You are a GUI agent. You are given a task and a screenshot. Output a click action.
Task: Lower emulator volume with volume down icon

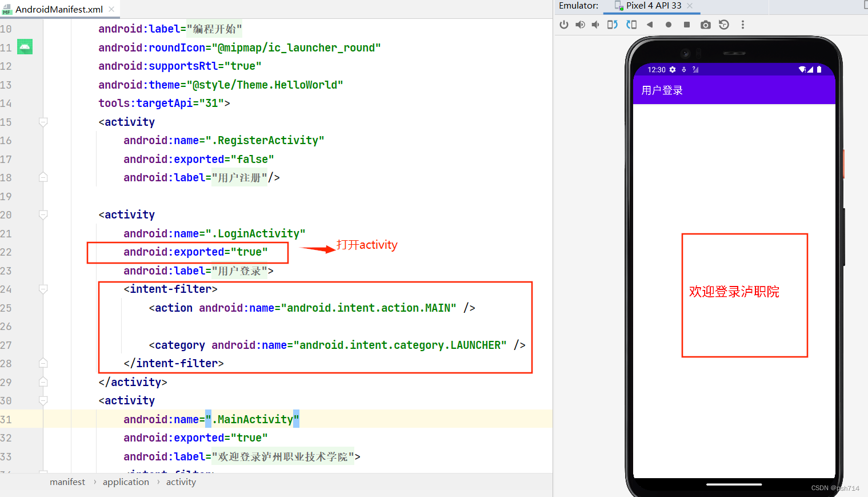[595, 25]
